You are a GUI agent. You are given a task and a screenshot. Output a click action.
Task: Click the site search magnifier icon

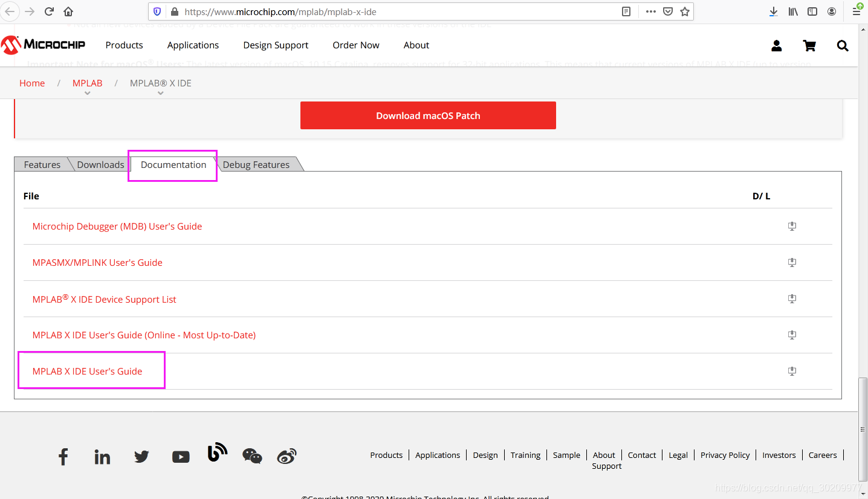843,45
